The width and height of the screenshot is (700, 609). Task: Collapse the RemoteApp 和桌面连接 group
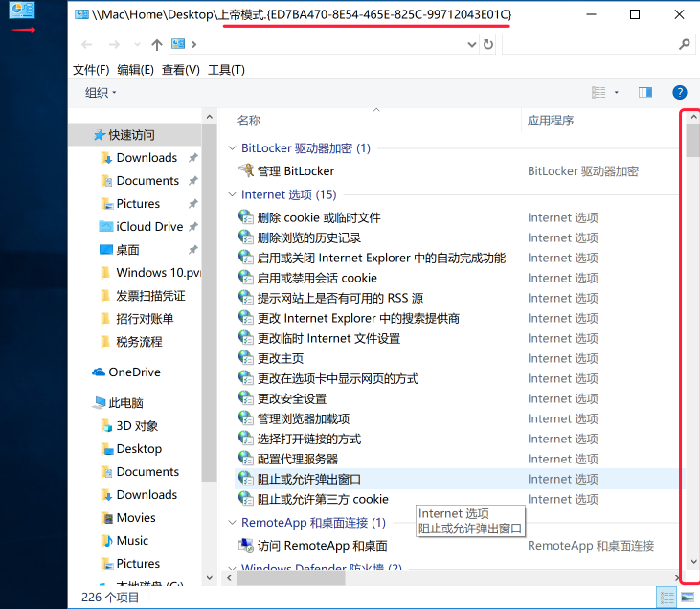pos(232,523)
